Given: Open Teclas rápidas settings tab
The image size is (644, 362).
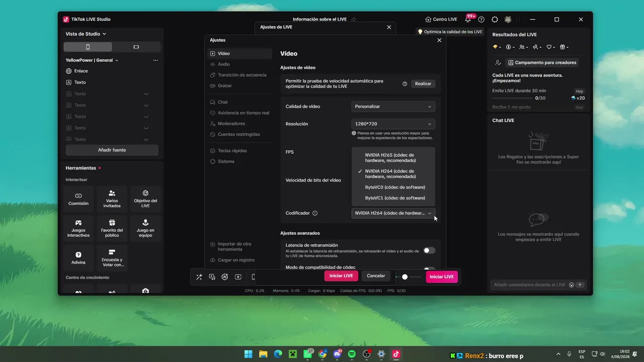Looking at the screenshot, I should tap(240, 151).
